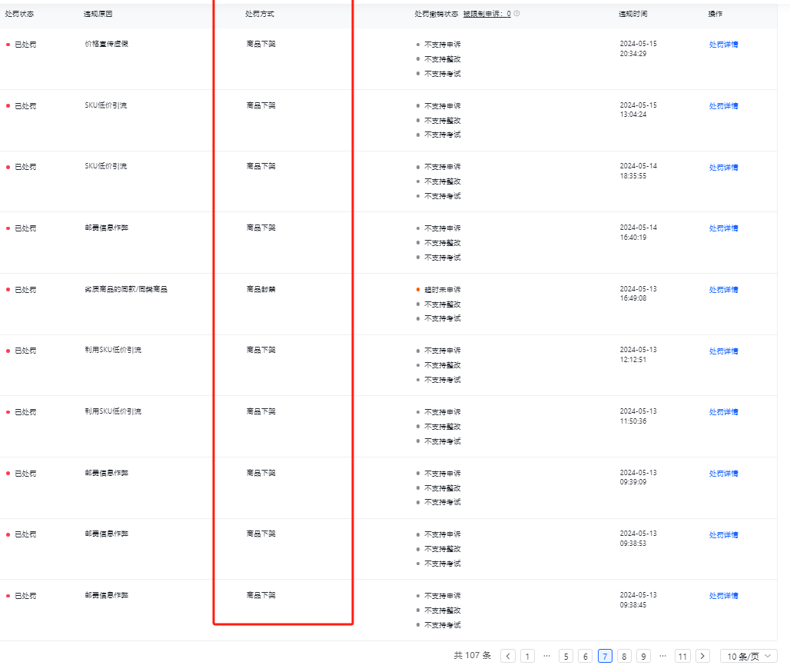
Task: Go to page 9
Action: coord(643,656)
